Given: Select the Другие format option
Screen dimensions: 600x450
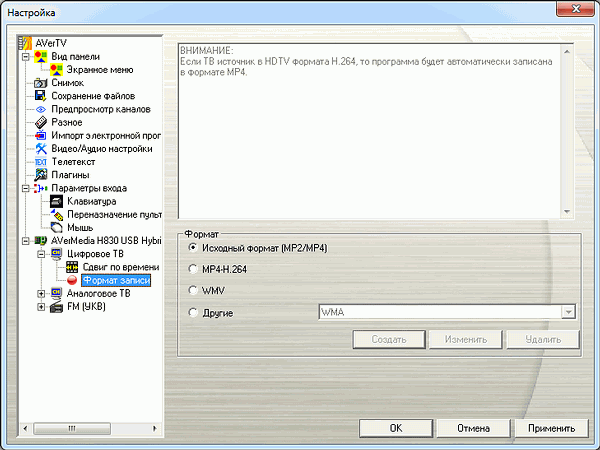Looking at the screenshot, I should 193,312.
